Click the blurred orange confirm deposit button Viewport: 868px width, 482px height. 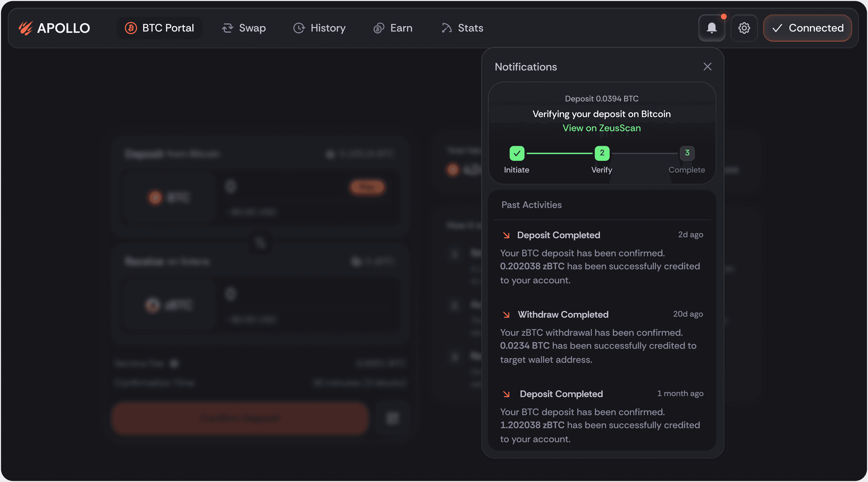pyautogui.click(x=240, y=418)
